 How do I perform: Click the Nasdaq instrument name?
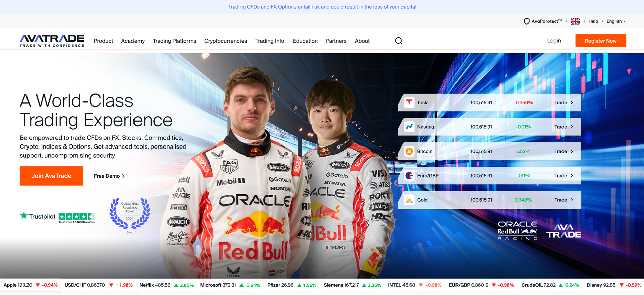coord(425,127)
